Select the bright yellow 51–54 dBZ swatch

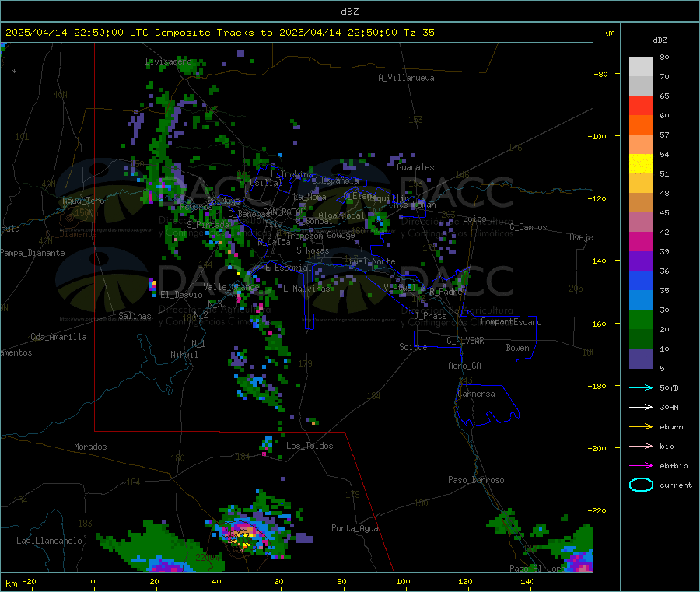pyautogui.click(x=641, y=164)
